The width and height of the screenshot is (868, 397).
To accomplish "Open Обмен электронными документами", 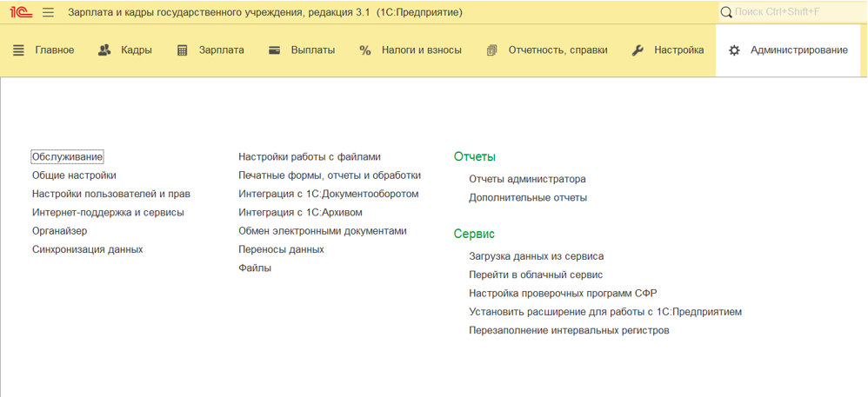I will pyautogui.click(x=323, y=230).
